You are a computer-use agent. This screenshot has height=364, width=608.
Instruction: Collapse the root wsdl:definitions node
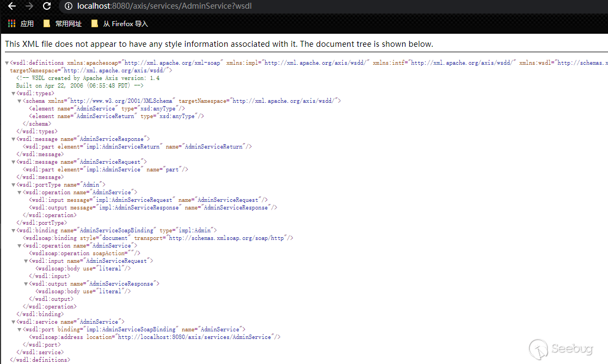pos(7,63)
